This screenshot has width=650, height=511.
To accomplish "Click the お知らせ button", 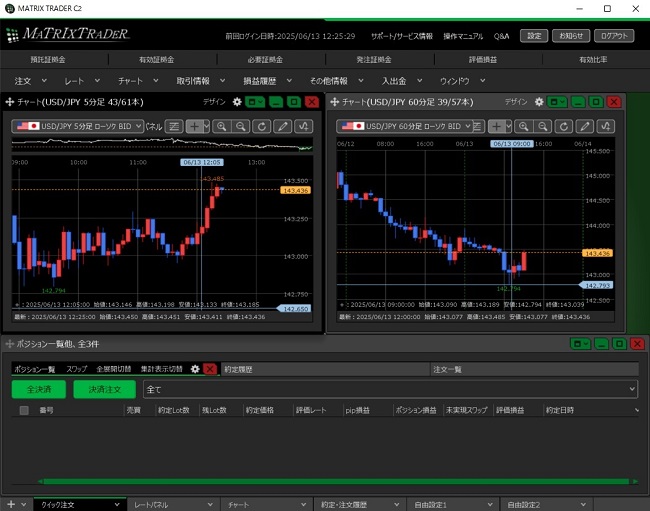I will click(571, 36).
